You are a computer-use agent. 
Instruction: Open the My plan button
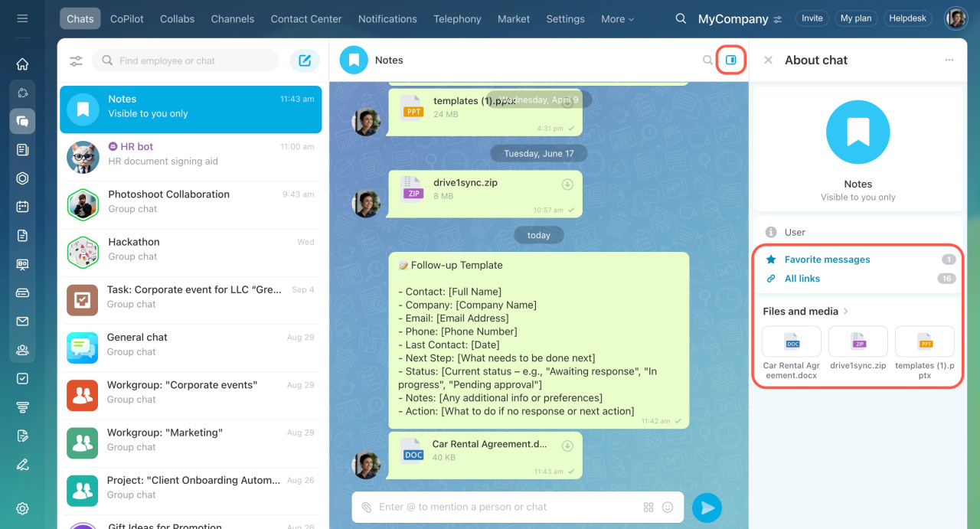click(x=856, y=18)
